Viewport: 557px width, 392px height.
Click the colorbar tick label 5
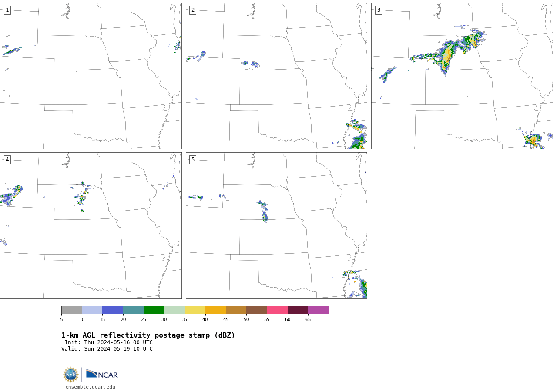pos(61,320)
